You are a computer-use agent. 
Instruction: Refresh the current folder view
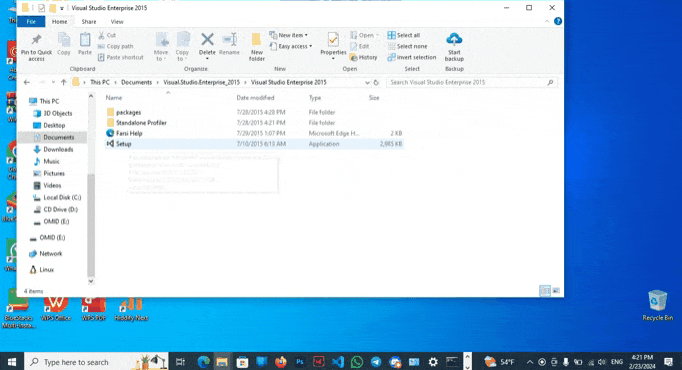pyautogui.click(x=376, y=82)
